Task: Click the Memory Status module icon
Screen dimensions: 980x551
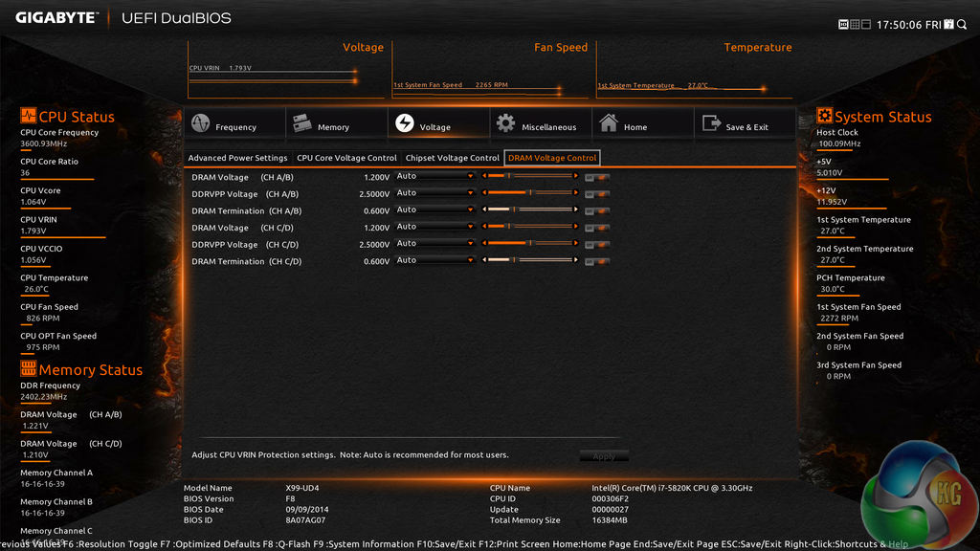Action: coord(28,368)
